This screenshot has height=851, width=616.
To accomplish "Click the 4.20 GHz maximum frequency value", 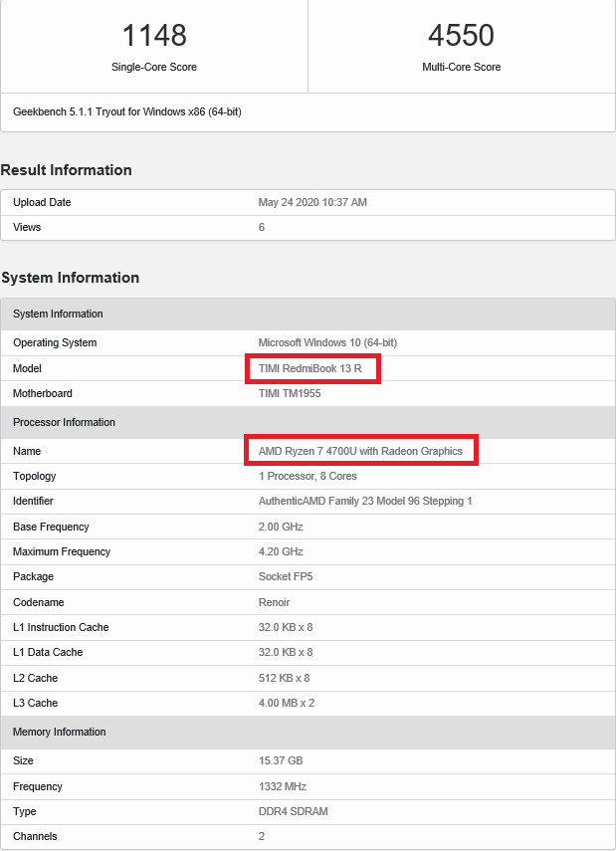I will [x=281, y=552].
